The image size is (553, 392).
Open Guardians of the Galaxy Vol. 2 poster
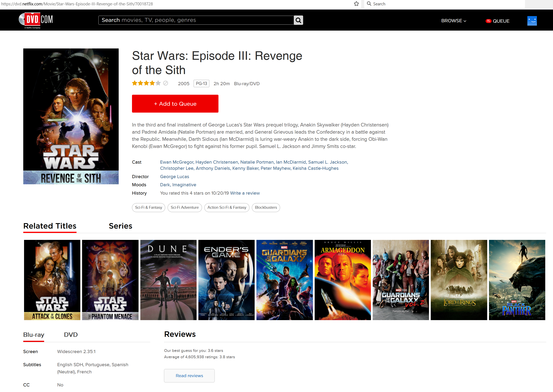(401, 280)
